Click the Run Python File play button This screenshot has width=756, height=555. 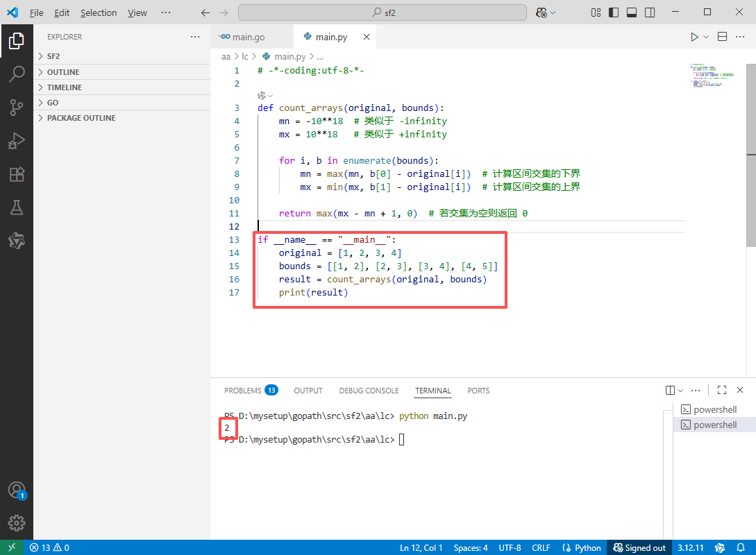click(694, 37)
